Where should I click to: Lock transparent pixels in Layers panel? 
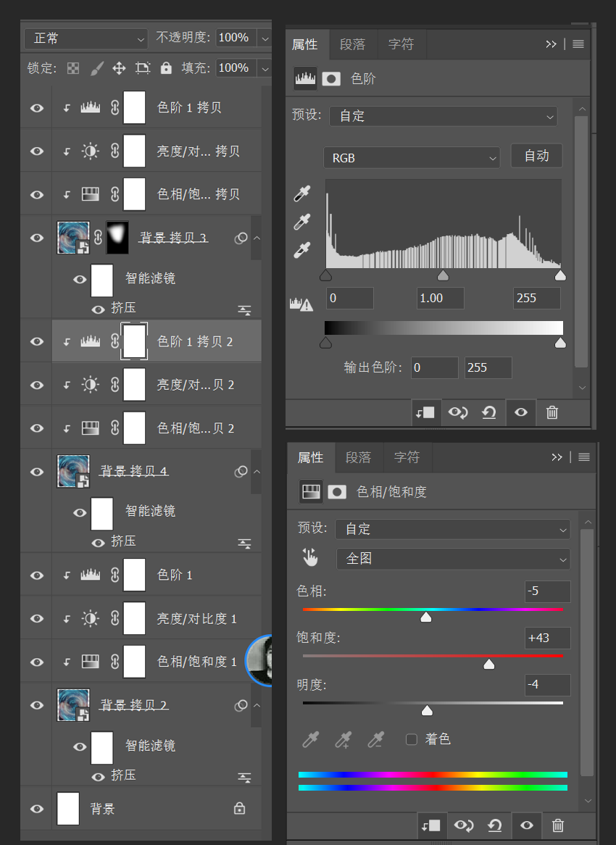click(x=72, y=68)
